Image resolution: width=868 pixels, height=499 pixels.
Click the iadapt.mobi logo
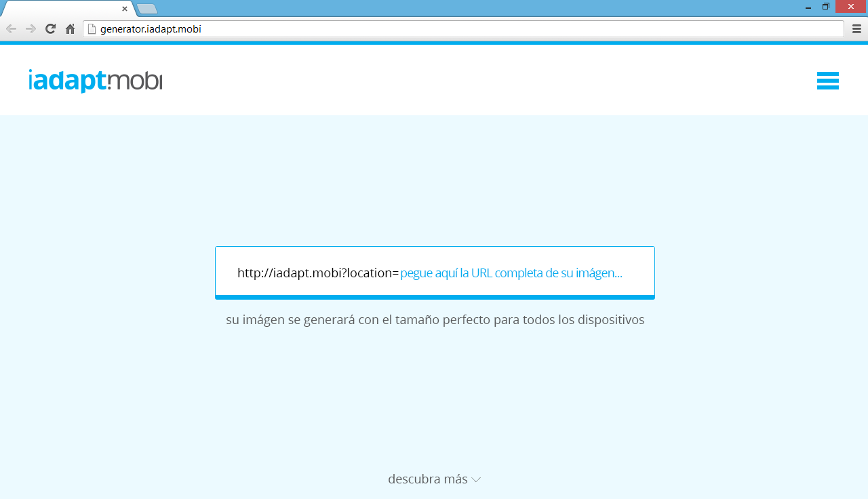(96, 81)
